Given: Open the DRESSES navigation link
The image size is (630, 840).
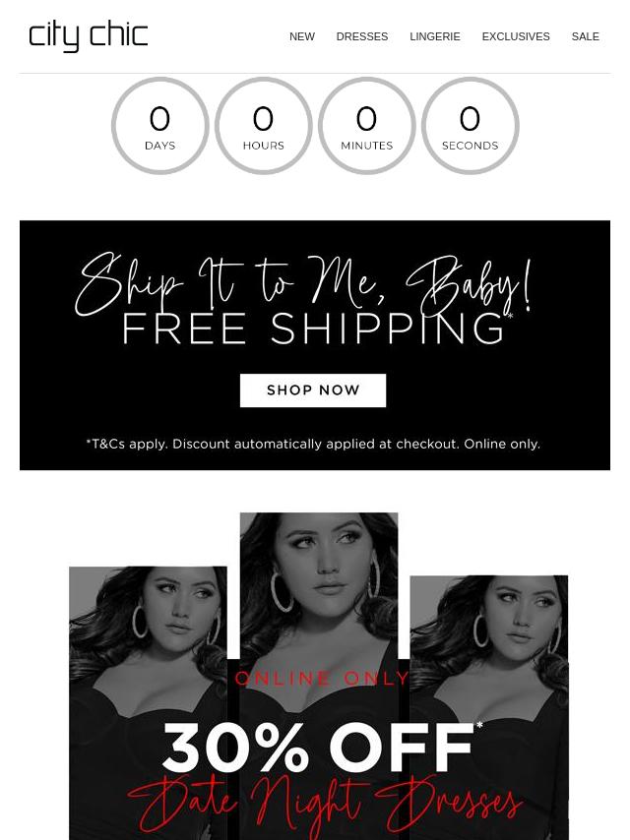Looking at the screenshot, I should [362, 36].
